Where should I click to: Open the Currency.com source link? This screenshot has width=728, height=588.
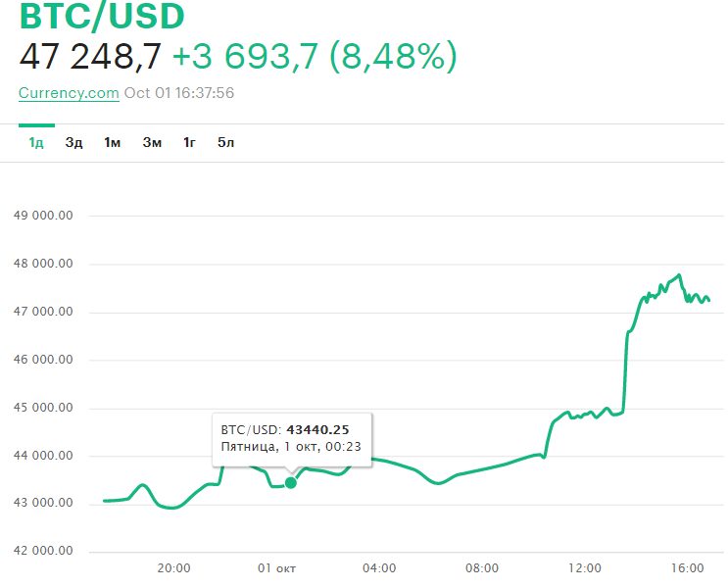(69, 93)
